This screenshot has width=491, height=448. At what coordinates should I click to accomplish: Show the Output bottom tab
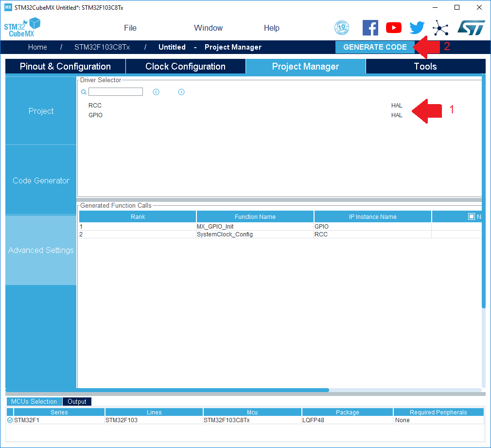77,402
